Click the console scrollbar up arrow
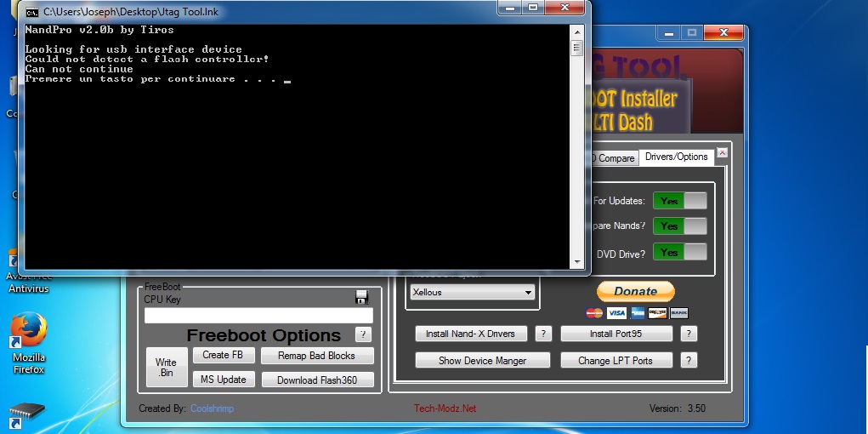868x434 pixels. pos(576,32)
